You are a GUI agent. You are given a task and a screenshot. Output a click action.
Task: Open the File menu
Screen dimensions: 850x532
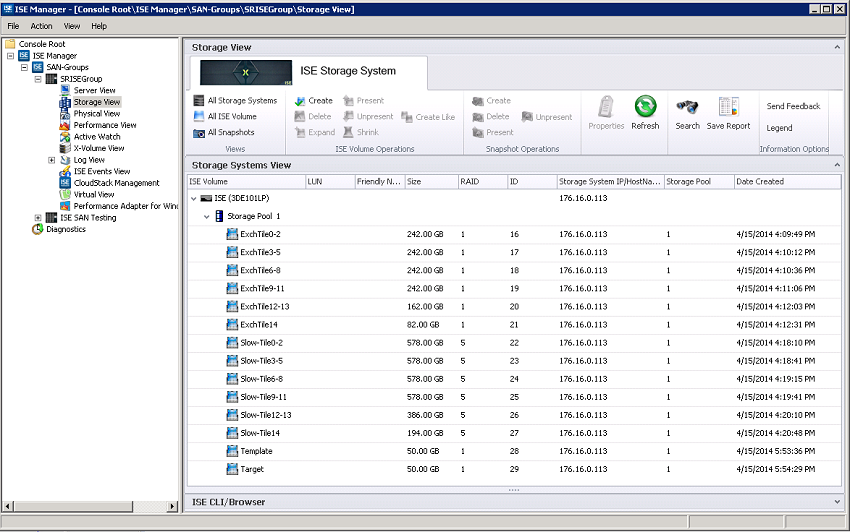pyautogui.click(x=13, y=26)
